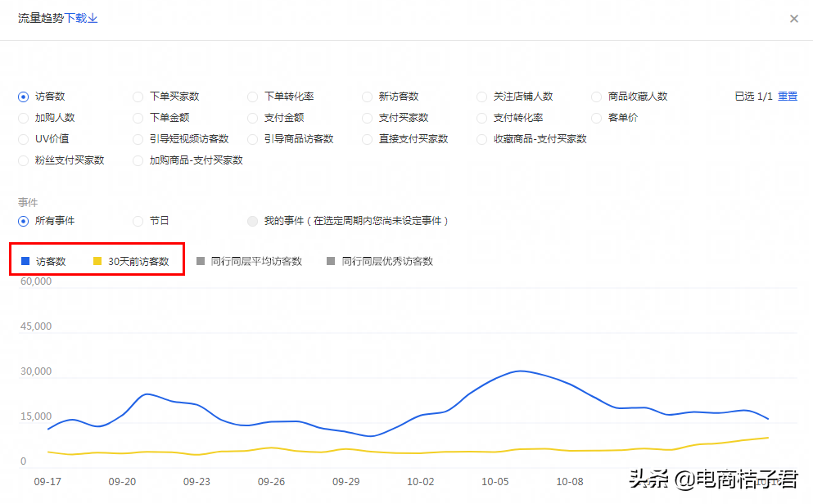Click 重置 to reset metric selection
Screen dimensions: 813x504
(787, 96)
